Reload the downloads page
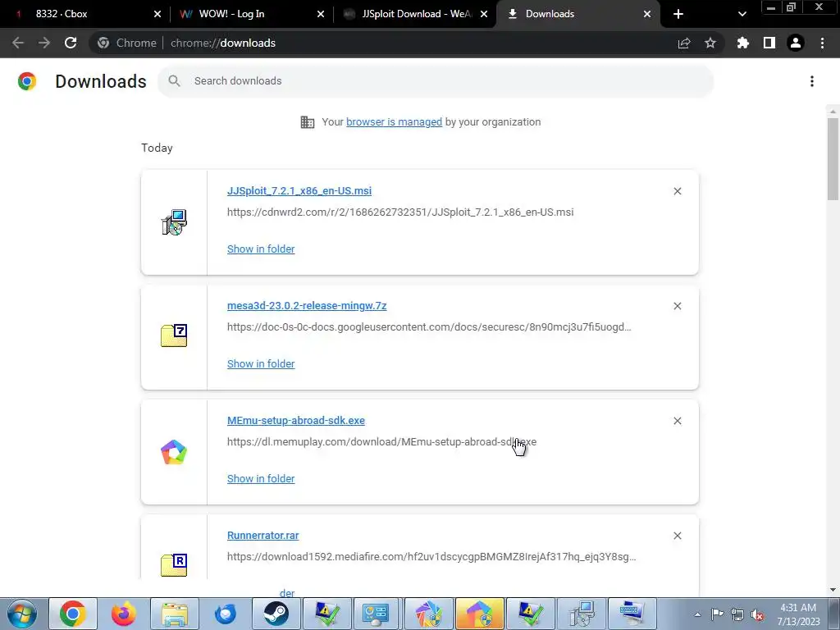Image resolution: width=840 pixels, height=630 pixels. 71,43
